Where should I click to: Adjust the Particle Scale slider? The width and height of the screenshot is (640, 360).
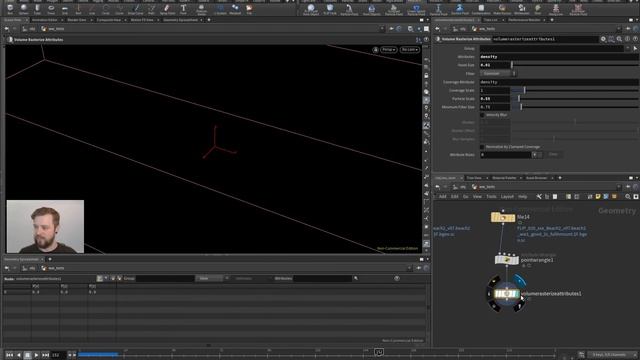point(575,99)
